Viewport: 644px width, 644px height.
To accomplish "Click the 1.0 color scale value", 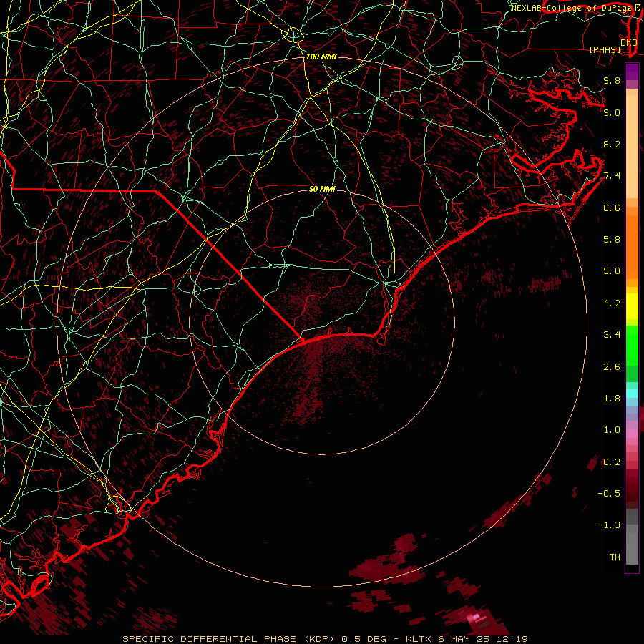I will click(x=612, y=430).
